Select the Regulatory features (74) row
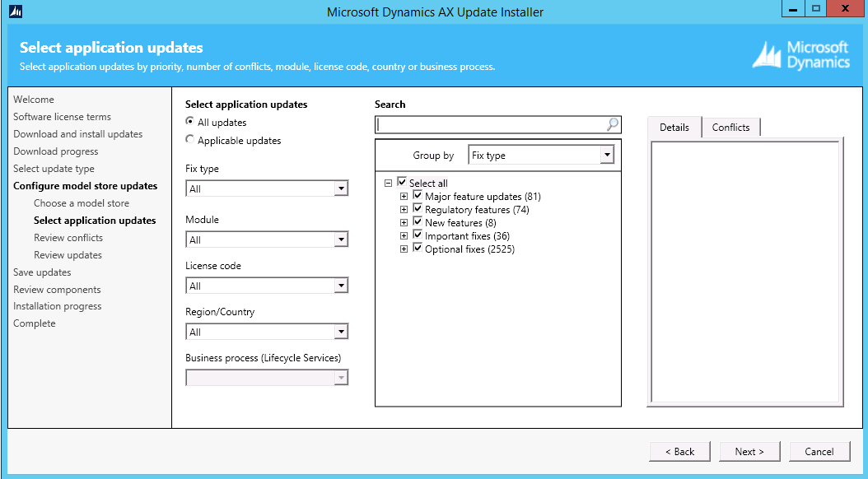The height and width of the screenshot is (479, 868). (477, 209)
